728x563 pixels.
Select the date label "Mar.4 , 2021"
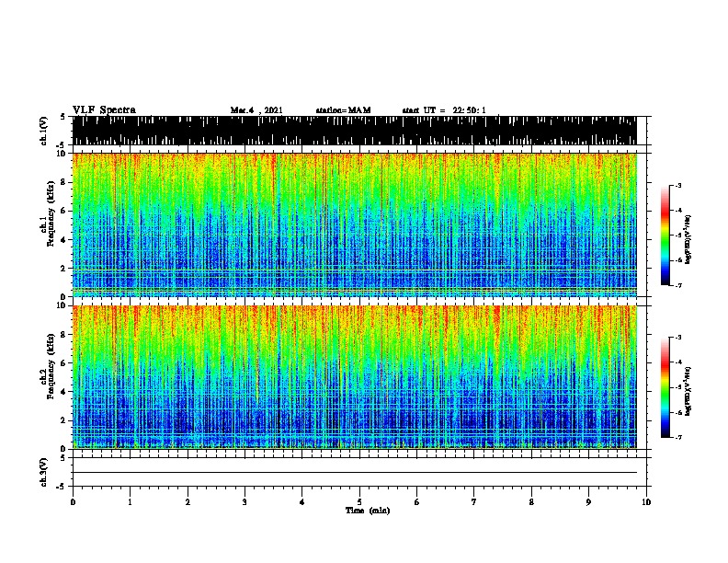[x=256, y=110]
